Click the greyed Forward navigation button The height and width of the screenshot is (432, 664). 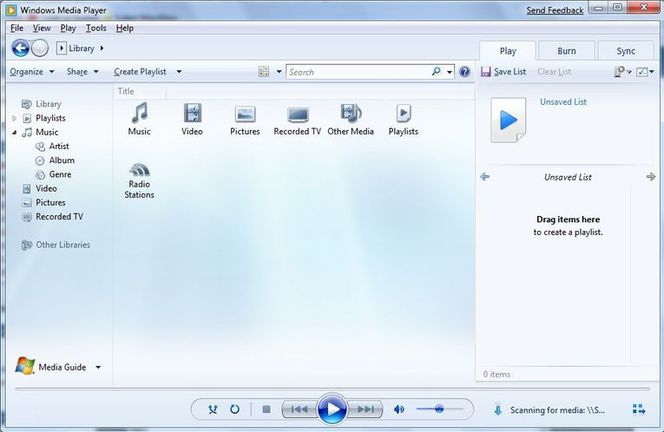point(40,48)
